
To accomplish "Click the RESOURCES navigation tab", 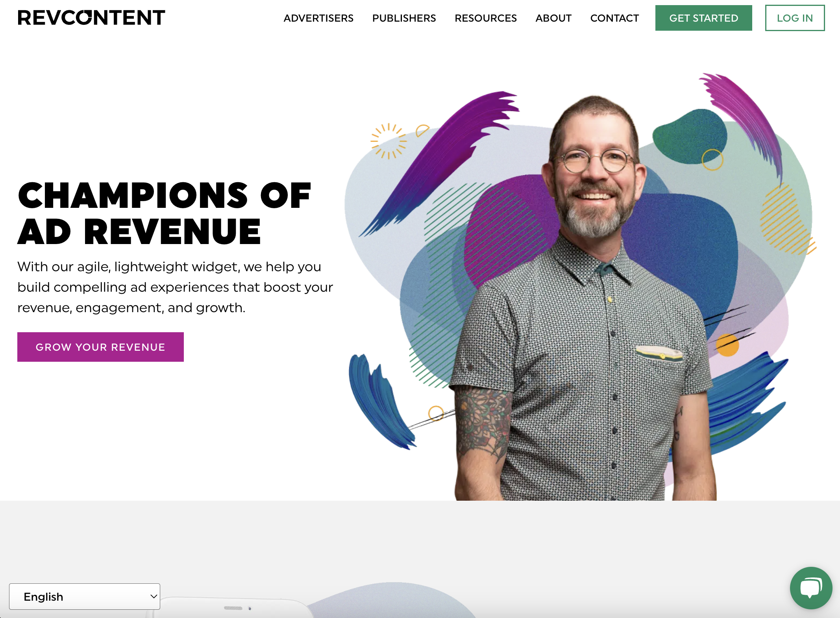I will pos(485,18).
